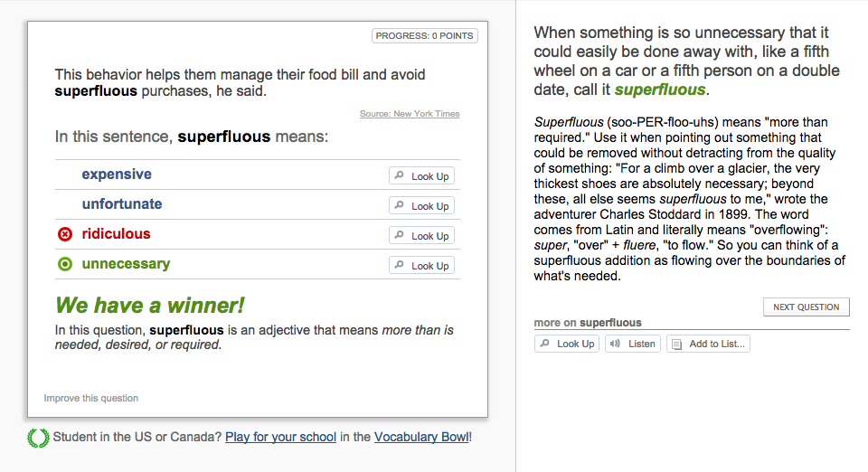
Task: Go to the Next Question
Action: pos(806,307)
